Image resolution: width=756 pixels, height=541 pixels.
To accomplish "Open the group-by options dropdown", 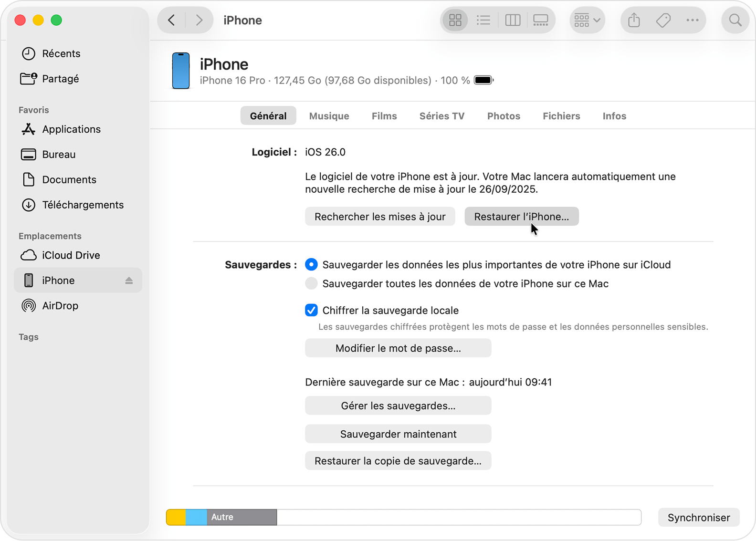I will point(588,20).
